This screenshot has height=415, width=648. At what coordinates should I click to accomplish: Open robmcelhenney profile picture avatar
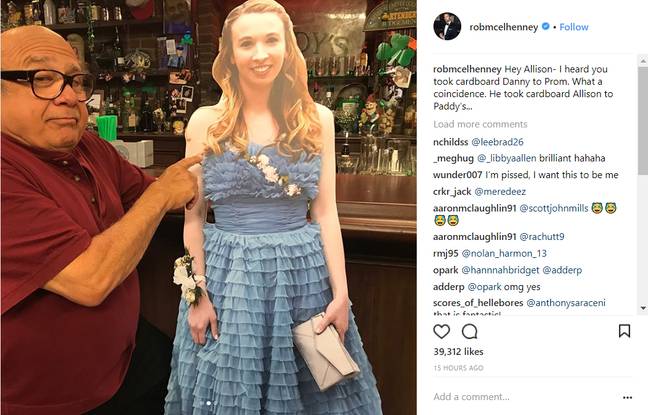click(447, 26)
